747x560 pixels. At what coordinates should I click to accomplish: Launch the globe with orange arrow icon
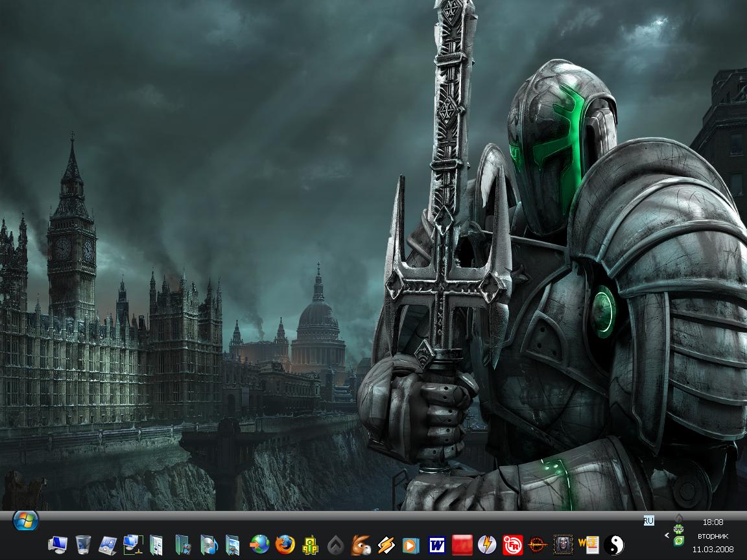pos(259,544)
